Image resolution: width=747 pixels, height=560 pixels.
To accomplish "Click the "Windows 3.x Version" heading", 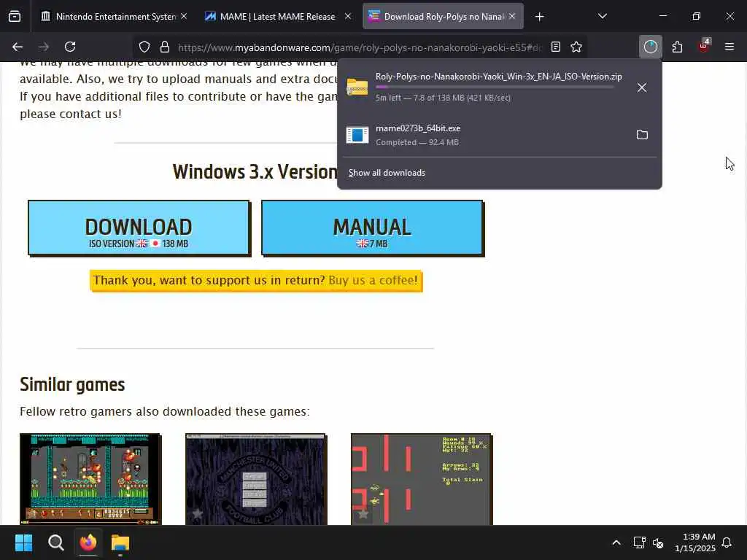I will (x=255, y=172).
